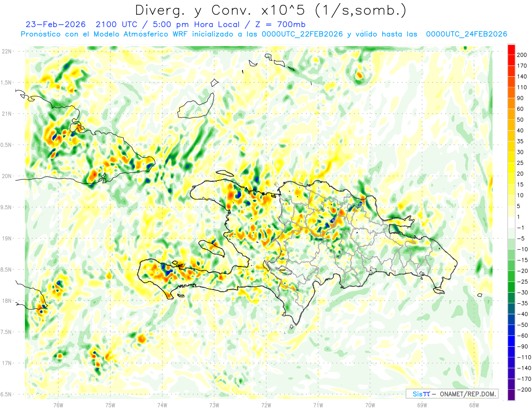Screen dimensions: 532x411
Task: Click the '6.5N' latitude label
Action: tap(7, 394)
